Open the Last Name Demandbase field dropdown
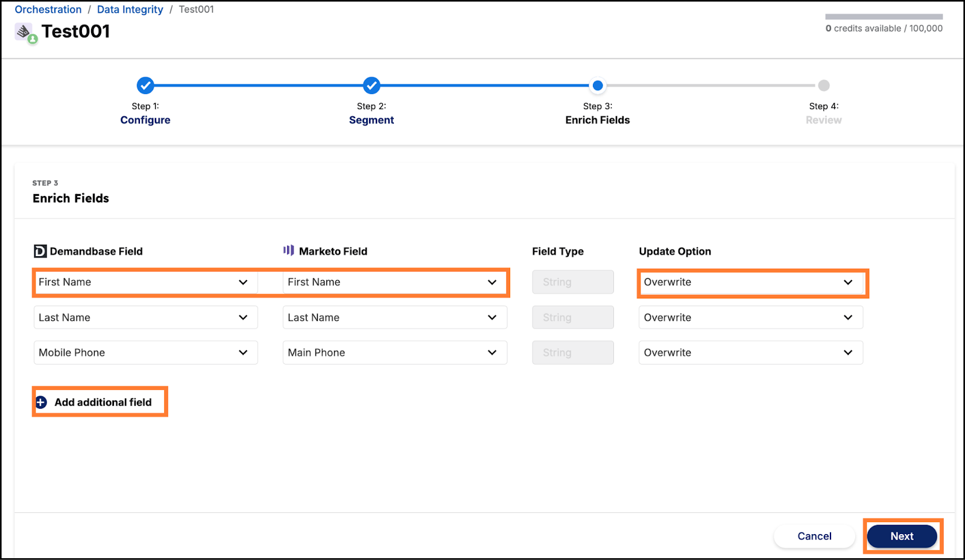The image size is (965, 560). pos(146,318)
